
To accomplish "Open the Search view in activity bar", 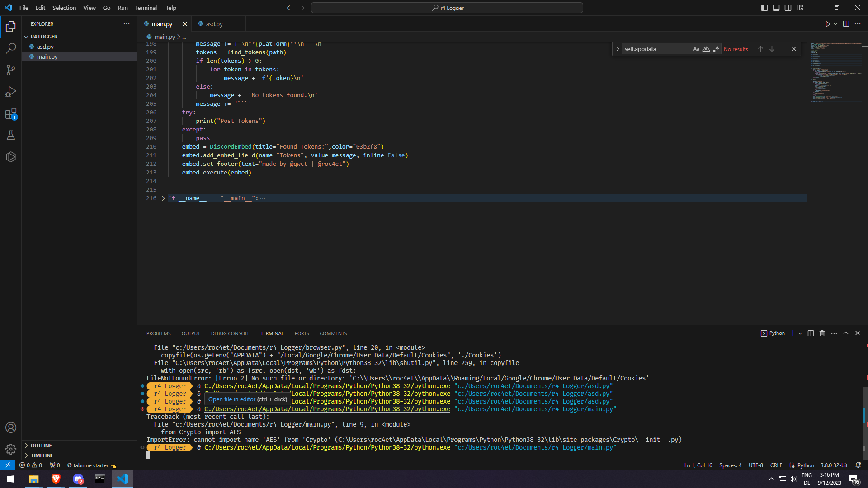I will pyautogui.click(x=11, y=48).
